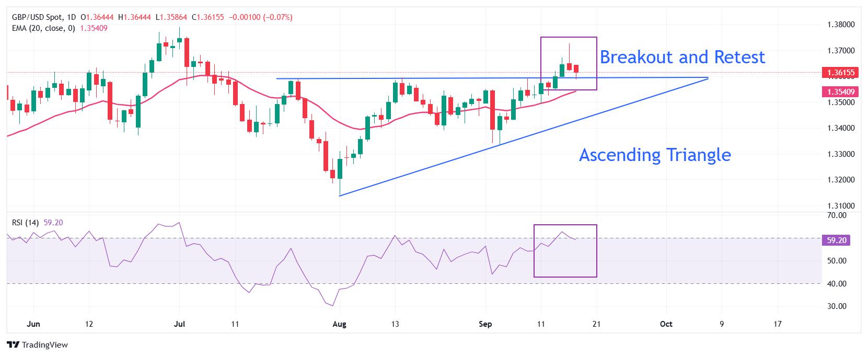Viewport: 868px width, 356px height.
Task: Click the ascending blue trendline
Action: pos(523,137)
